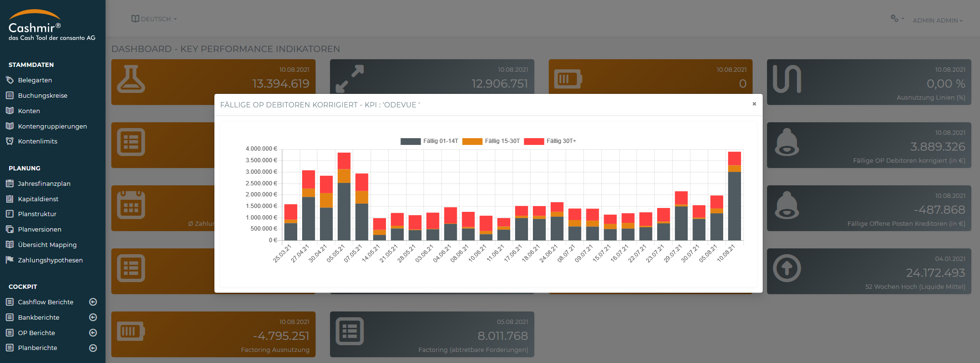Click the Planstruktur icon
Image resolution: width=980 pixels, height=363 pixels.
[10, 214]
